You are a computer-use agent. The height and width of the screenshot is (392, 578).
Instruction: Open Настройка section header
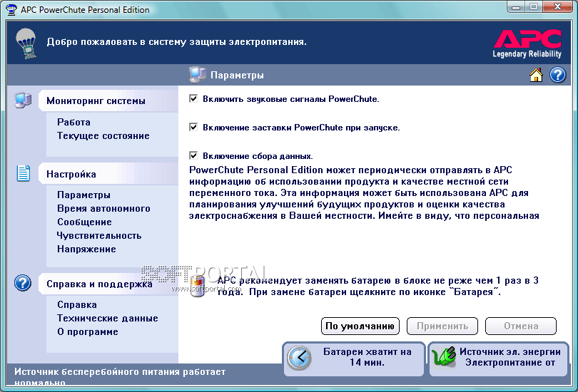point(108,174)
